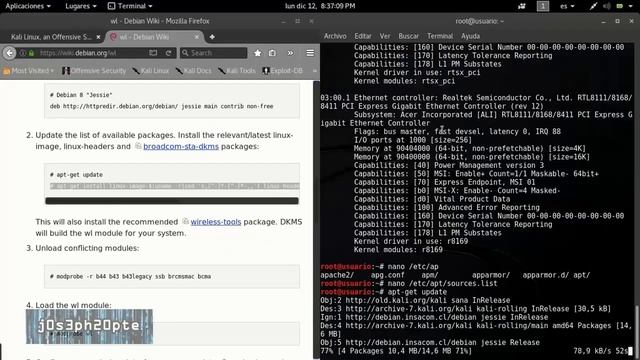640x360 pixels.
Task: Open Lugares menu
Action: [x=81, y=6]
